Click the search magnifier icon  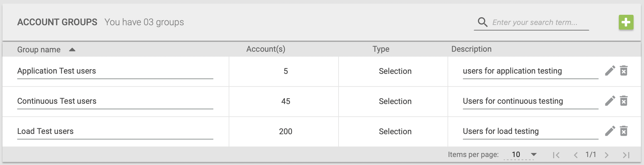point(483,22)
